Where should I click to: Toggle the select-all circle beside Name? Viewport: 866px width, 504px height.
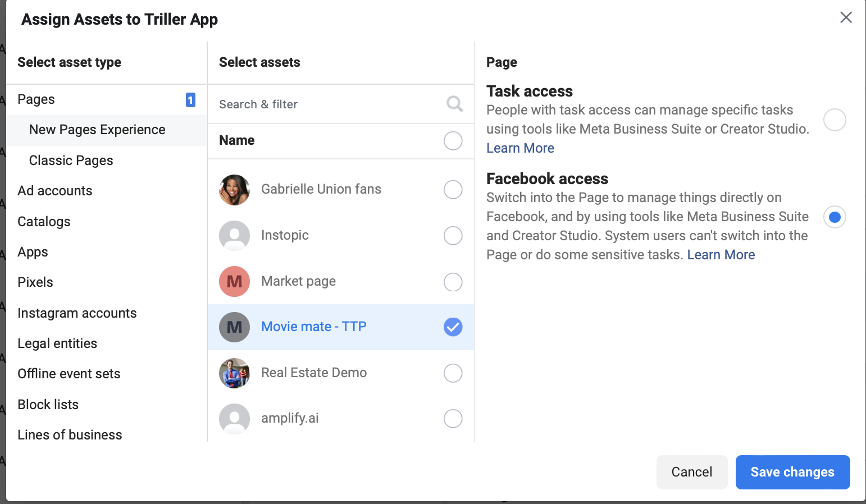[453, 141]
